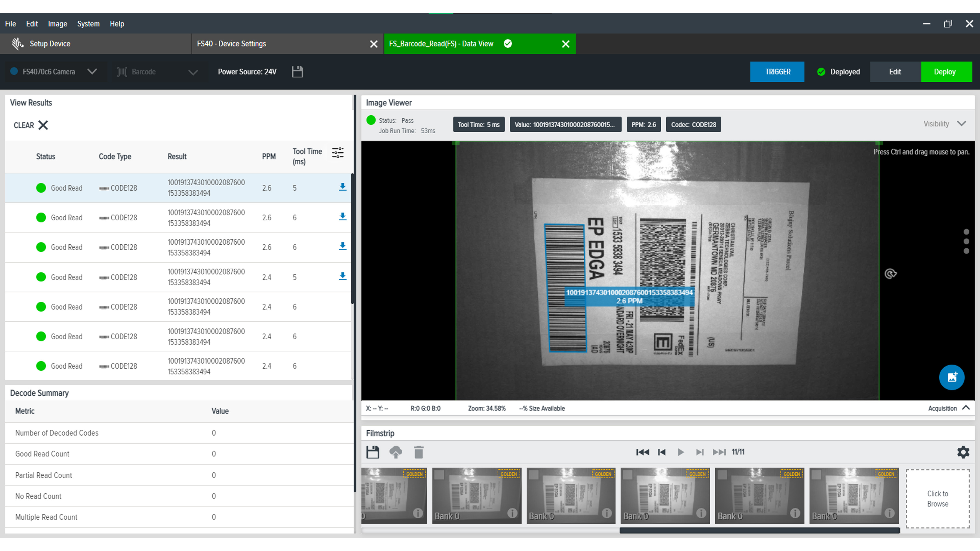Skip to the last Filmstrip image
Image resolution: width=980 pixels, height=551 pixels.
tap(719, 452)
